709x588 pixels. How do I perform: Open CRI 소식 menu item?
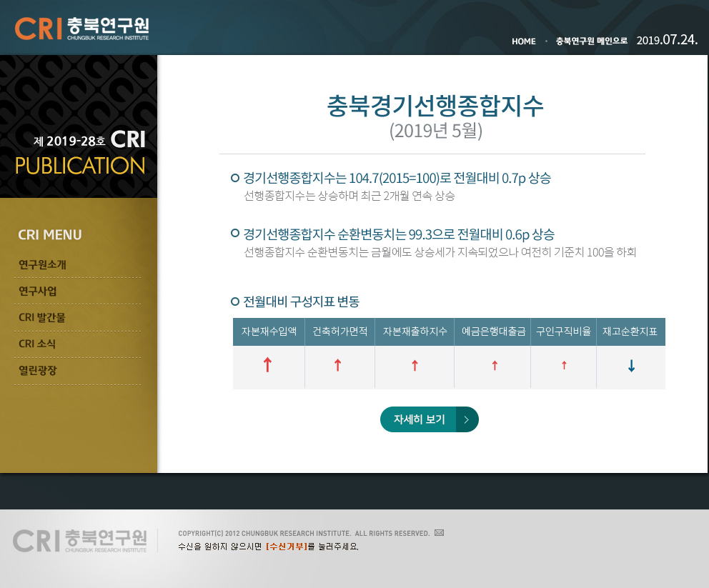37,344
